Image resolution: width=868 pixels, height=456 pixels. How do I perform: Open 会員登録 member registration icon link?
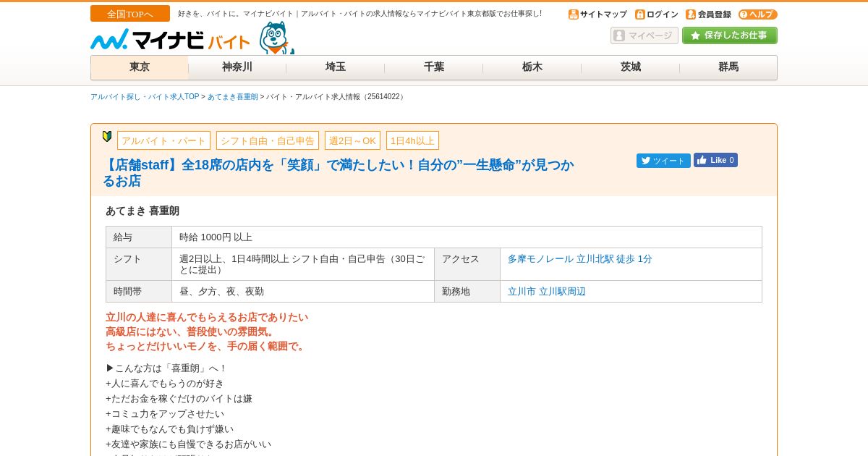[708, 14]
